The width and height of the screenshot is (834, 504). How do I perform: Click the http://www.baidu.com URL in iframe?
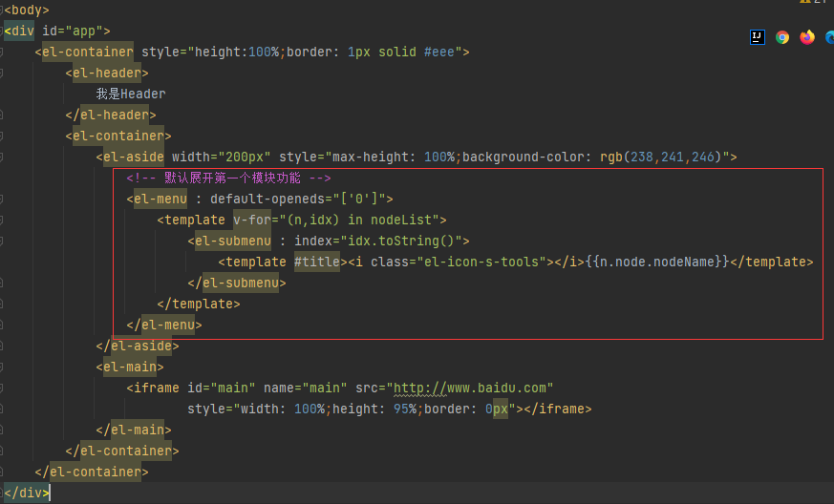(x=474, y=388)
